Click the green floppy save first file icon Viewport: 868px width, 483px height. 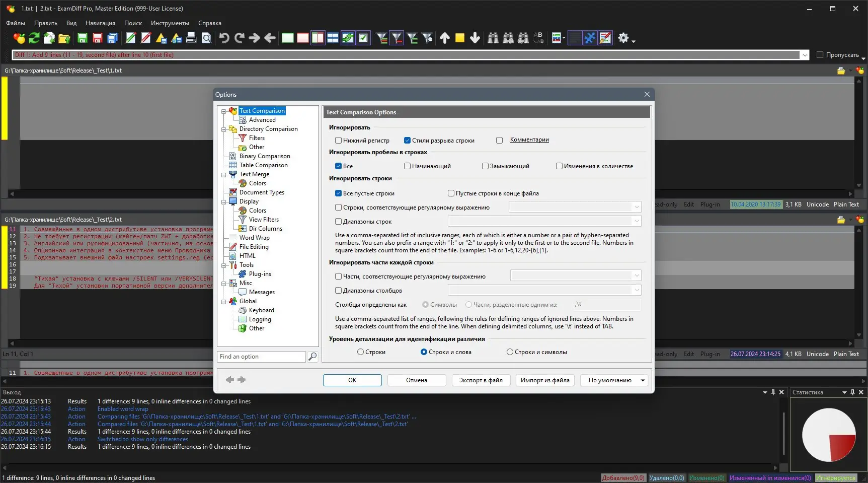pos(83,38)
